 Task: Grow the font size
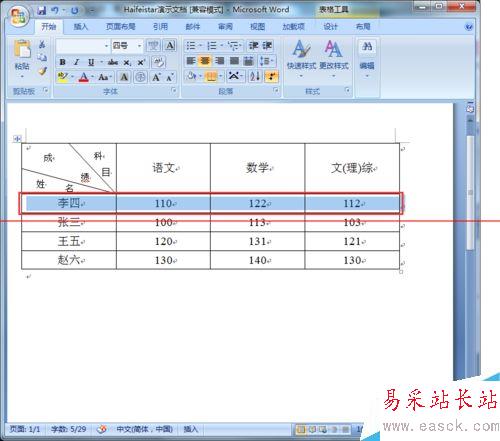click(156, 77)
